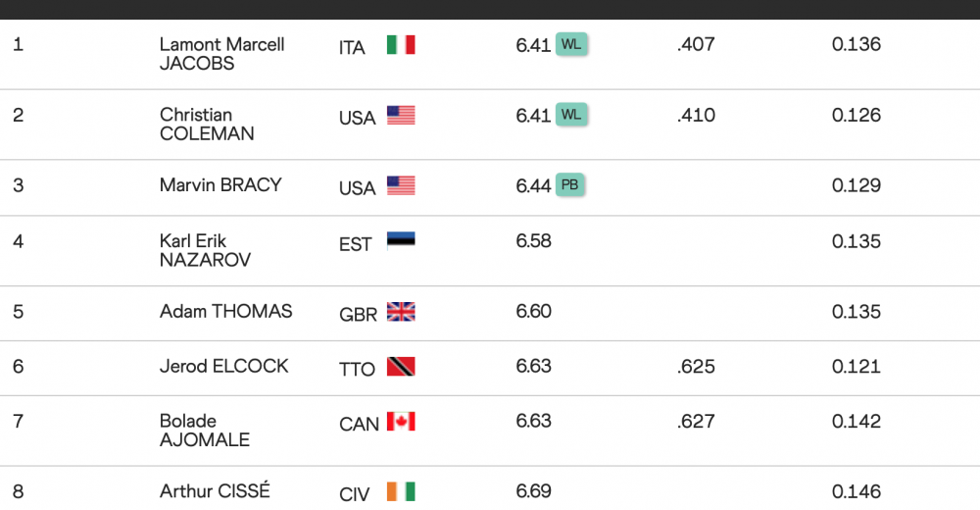Click the USA flag beside Christian Coleman
This screenshot has width=980, height=510.
pyautogui.click(x=401, y=116)
